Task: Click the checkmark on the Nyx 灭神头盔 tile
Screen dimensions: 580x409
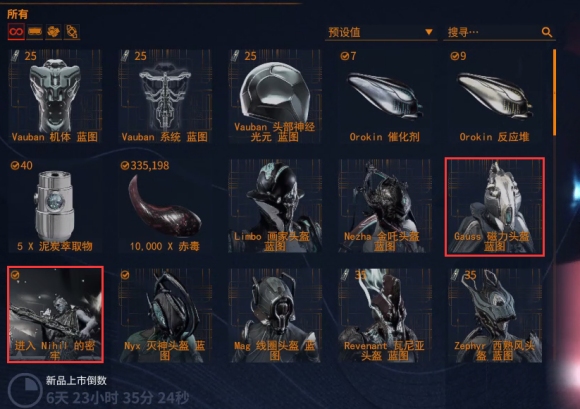Action: coord(125,275)
